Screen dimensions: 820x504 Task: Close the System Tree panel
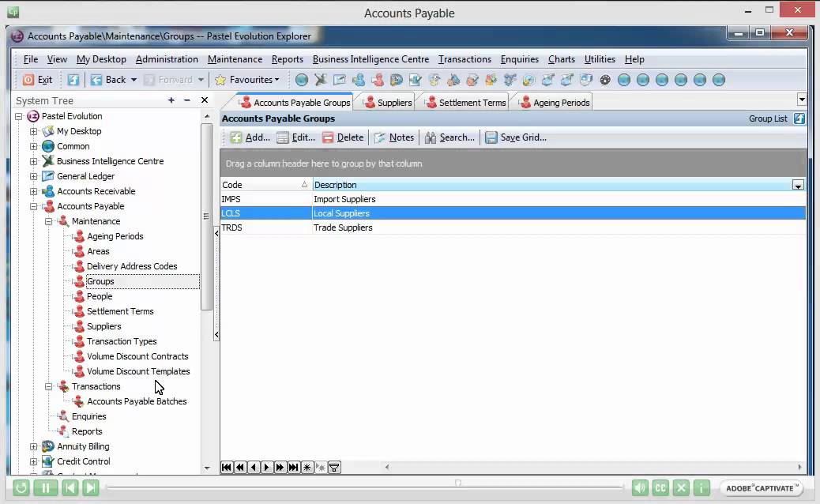pyautogui.click(x=205, y=100)
